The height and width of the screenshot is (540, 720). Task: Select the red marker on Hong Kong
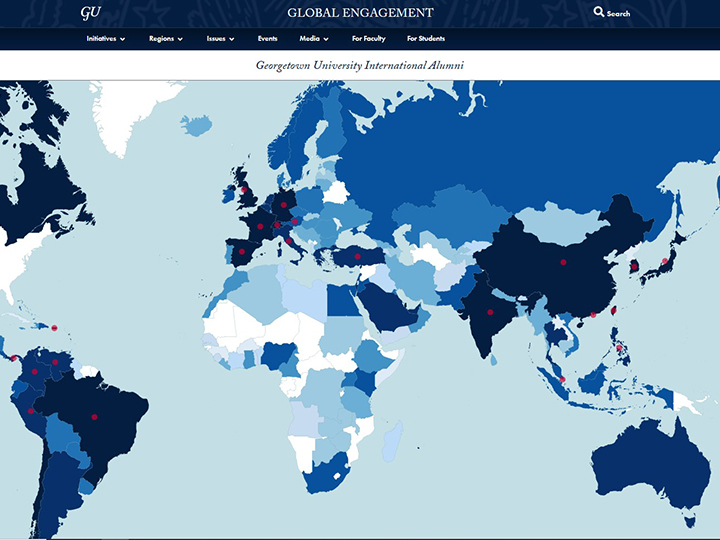point(593,315)
